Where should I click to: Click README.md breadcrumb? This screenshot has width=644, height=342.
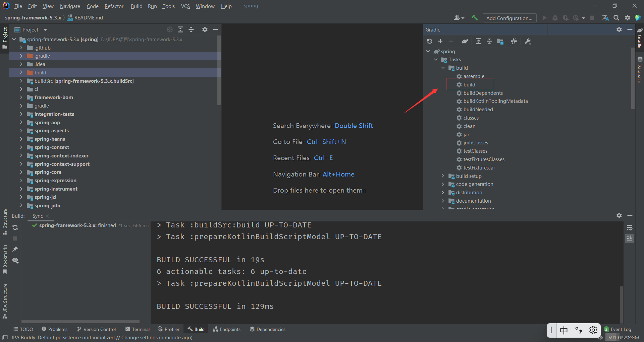[x=85, y=18]
